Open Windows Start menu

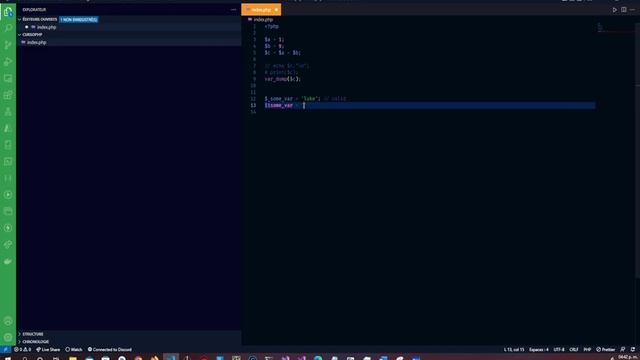tap(7, 358)
